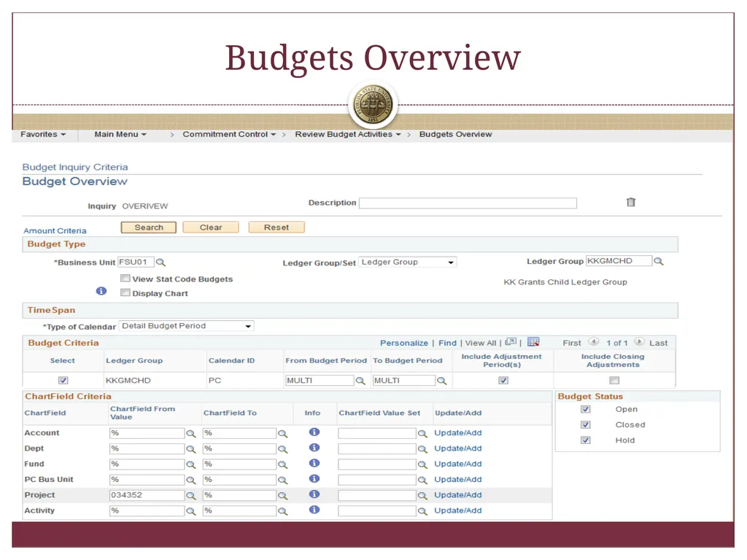Image resolution: width=747 pixels, height=560 pixels.
Task: Click Account row info icon
Action: [x=314, y=432]
